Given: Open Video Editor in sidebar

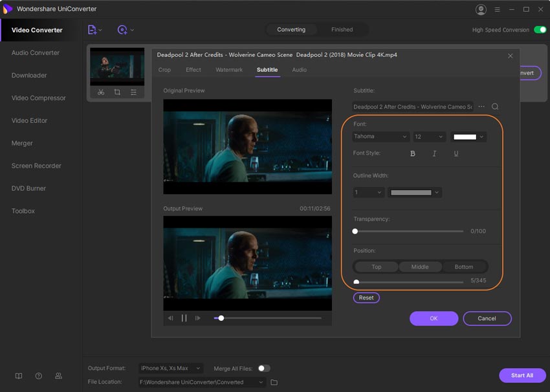Looking at the screenshot, I should [x=30, y=120].
